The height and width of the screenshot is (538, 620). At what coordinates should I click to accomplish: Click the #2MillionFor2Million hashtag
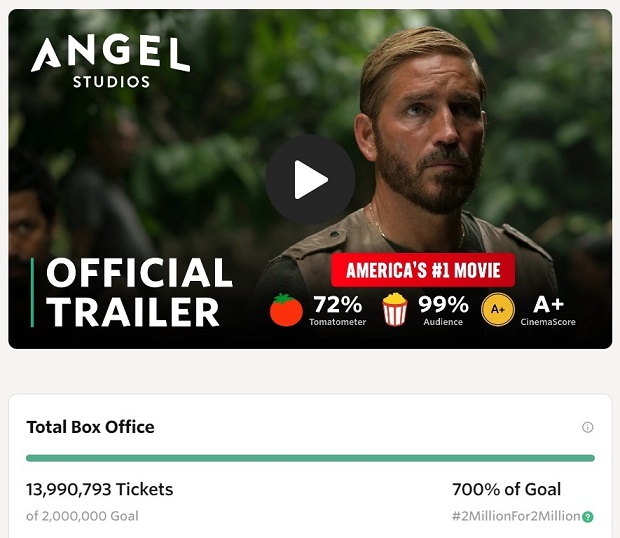click(516, 516)
